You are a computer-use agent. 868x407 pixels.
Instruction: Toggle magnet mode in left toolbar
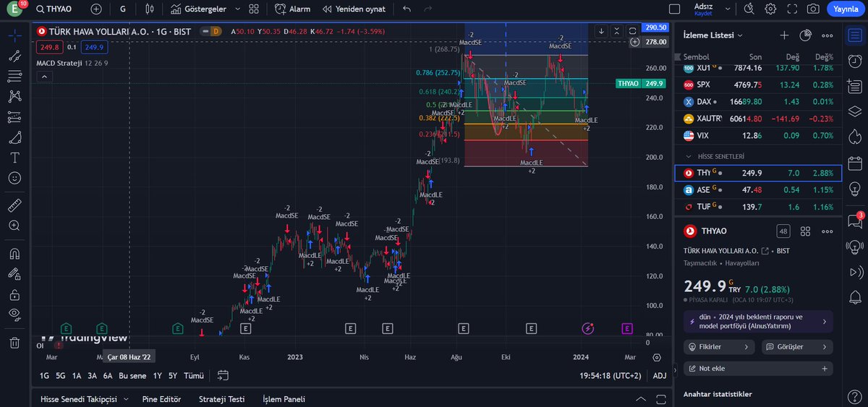click(x=14, y=254)
